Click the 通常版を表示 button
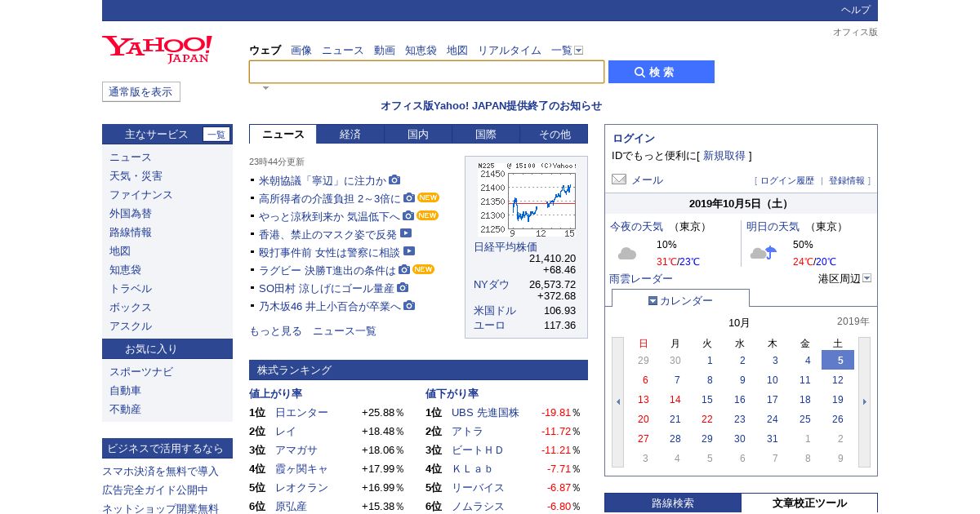This screenshot has width=980, height=514. pos(141,92)
